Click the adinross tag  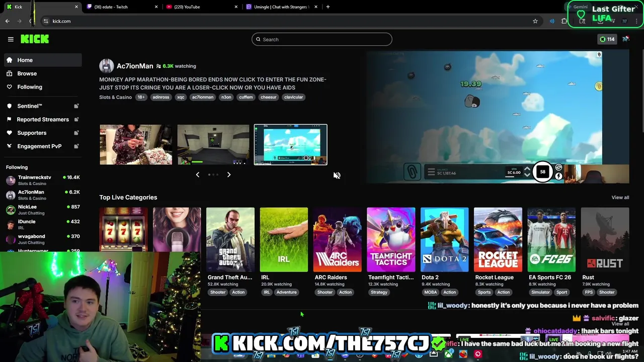[x=161, y=97]
